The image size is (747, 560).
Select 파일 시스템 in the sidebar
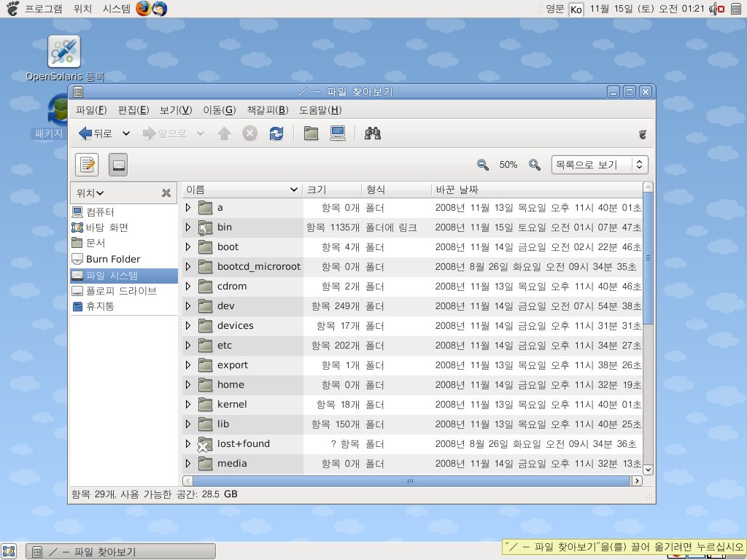[124, 275]
